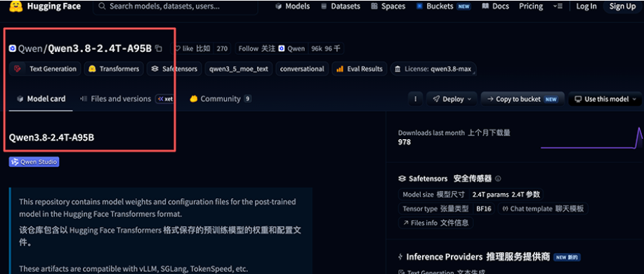
Task: Expand the more navigation menu icon
Action: click(558, 6)
